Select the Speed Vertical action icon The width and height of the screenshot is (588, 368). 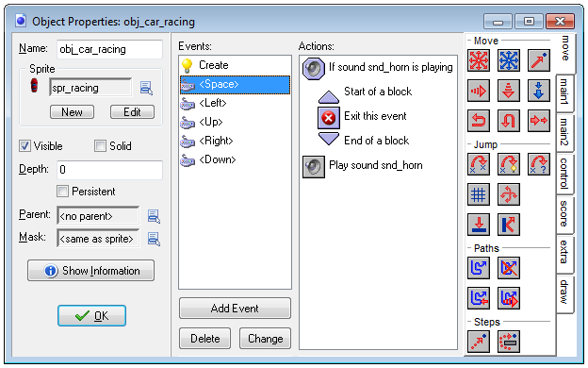click(x=509, y=91)
